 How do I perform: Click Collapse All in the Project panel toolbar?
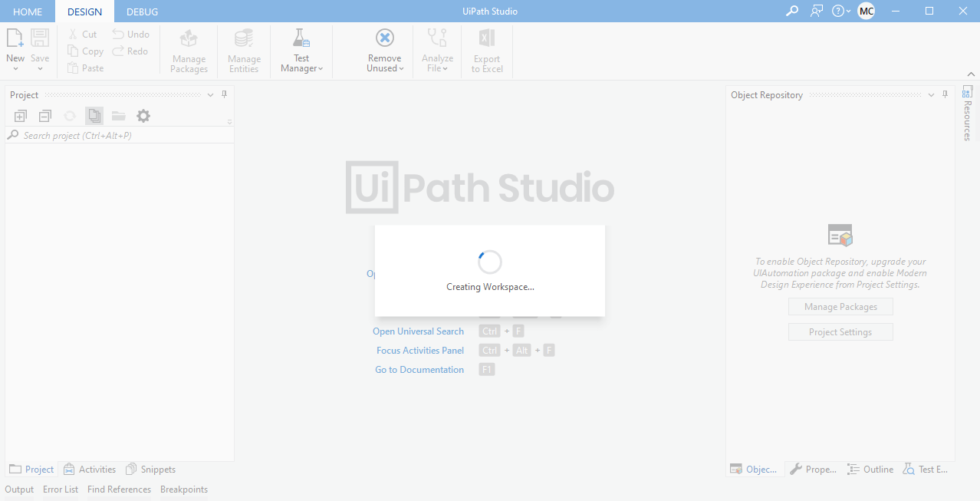click(45, 116)
